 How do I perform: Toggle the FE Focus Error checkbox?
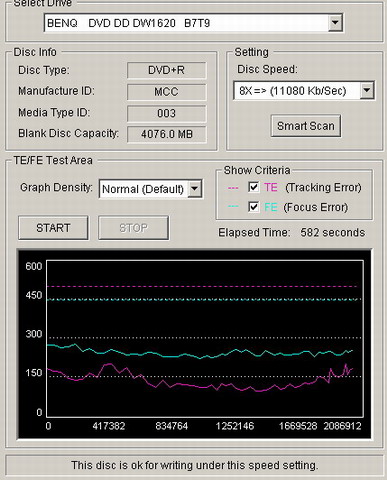pos(253,207)
